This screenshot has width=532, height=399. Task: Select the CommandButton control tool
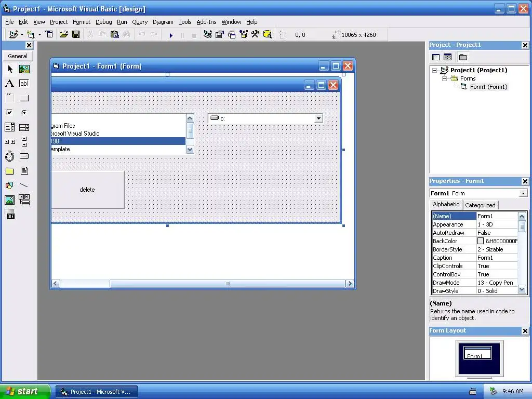24,98
